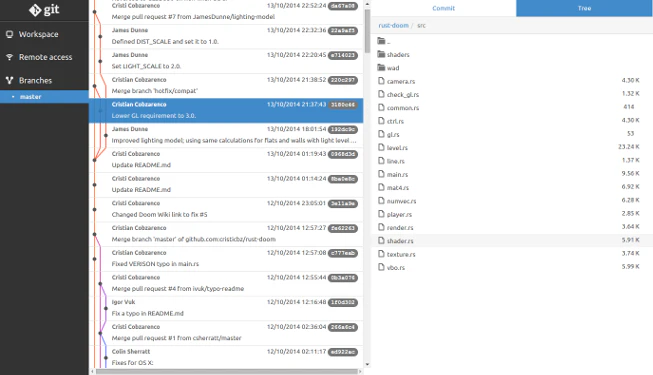Click 'Update README.md' commit dated 13/10/2014 01:19:43
The height and width of the screenshot is (375, 653).
[x=226, y=160]
